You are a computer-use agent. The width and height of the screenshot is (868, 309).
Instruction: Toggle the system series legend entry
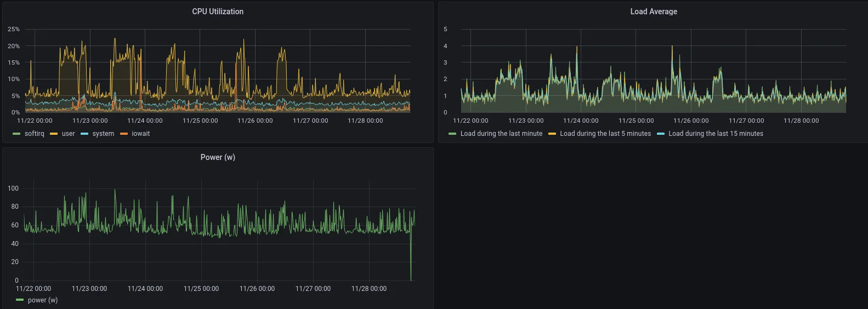pos(103,134)
